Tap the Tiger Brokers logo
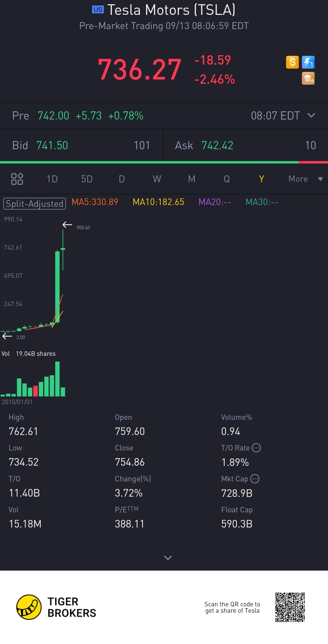Screen dimensions: 328x644 point(56,607)
